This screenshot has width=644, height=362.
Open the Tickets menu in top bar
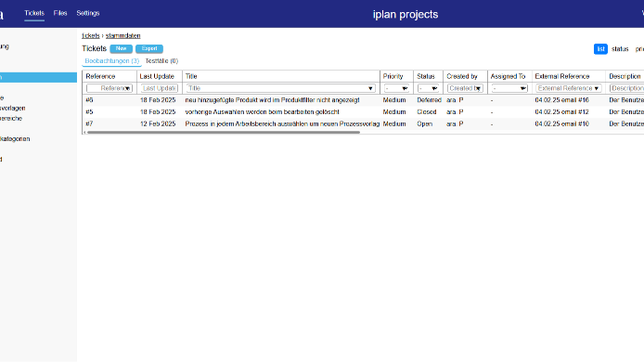click(x=34, y=13)
